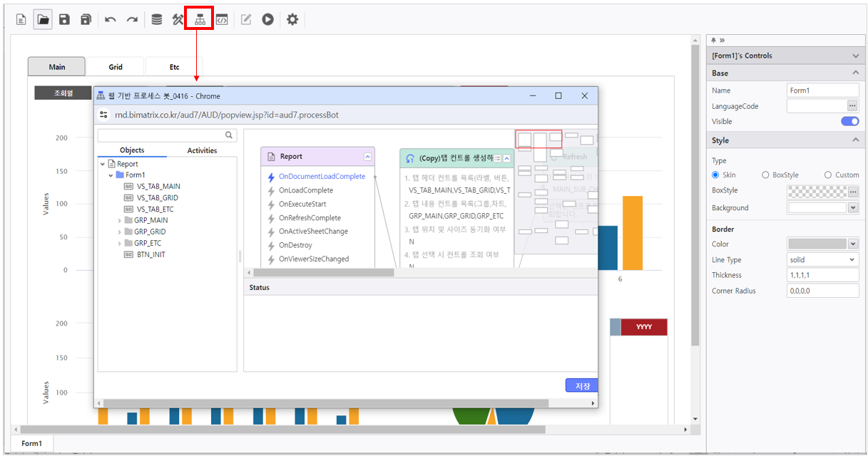Click the 저장 save button

(x=582, y=385)
